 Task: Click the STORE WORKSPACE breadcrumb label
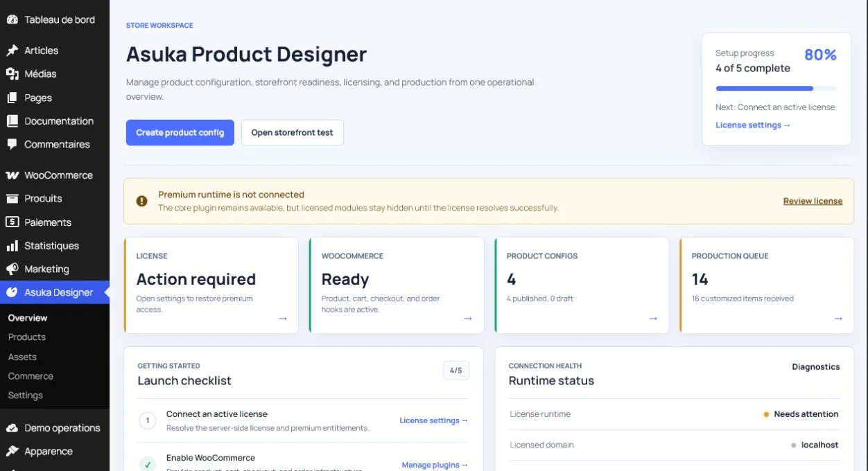pyautogui.click(x=159, y=26)
